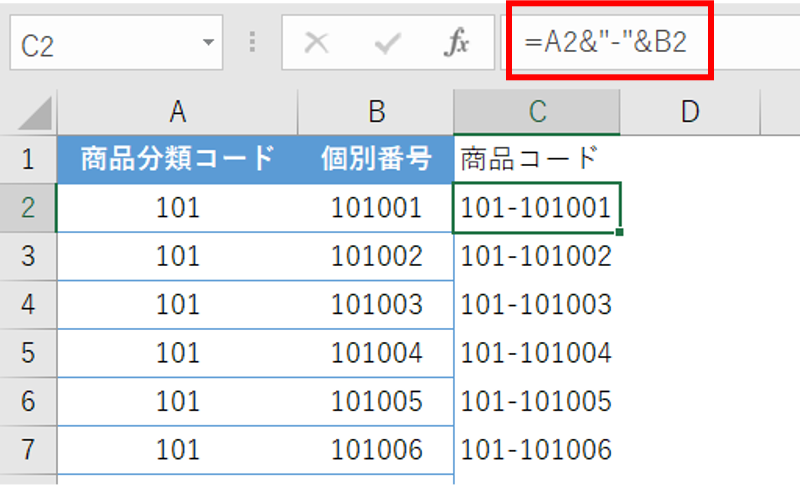Click the 商品分類コード header cell
800x485 pixels.
coord(178,159)
